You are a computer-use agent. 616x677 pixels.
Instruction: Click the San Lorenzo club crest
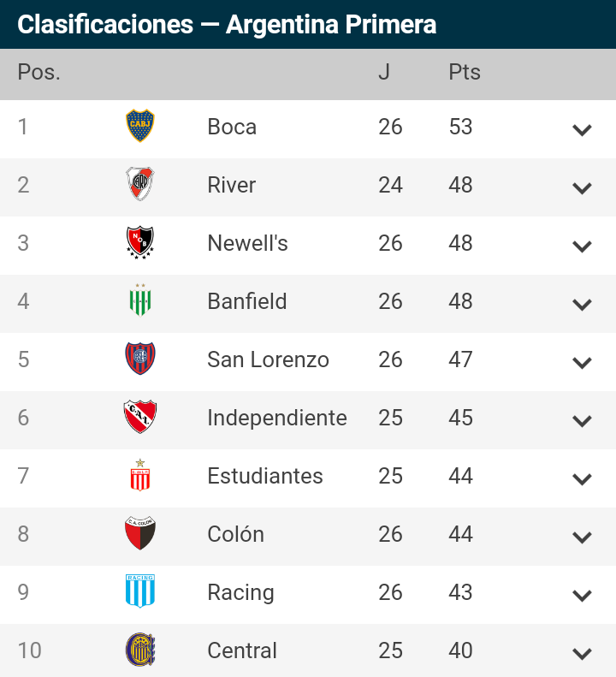pyautogui.click(x=139, y=359)
